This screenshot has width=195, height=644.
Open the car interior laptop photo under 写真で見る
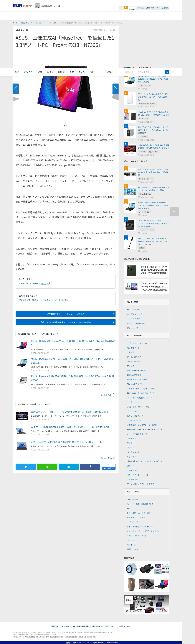tap(147, 584)
